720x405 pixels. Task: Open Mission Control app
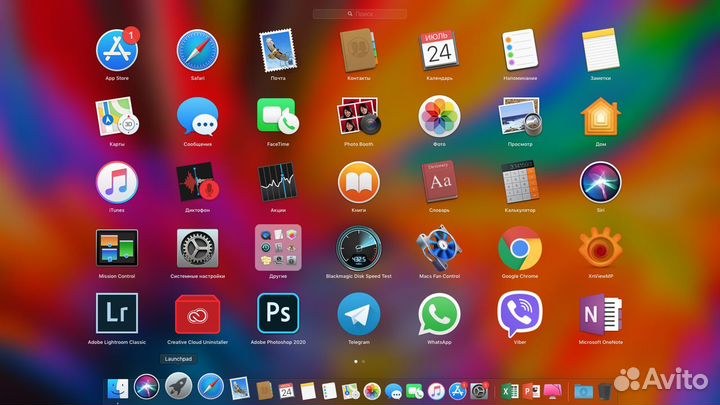(117, 248)
